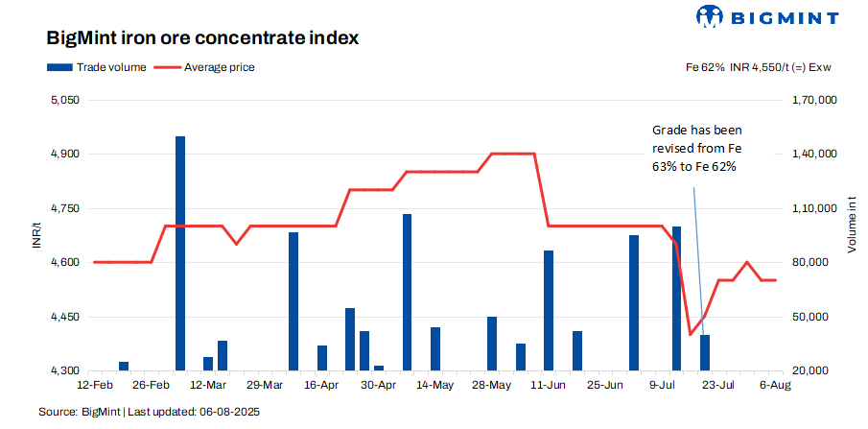Click the 12-Feb x-axis date label
The width and height of the screenshot is (868, 429).
click(x=94, y=385)
